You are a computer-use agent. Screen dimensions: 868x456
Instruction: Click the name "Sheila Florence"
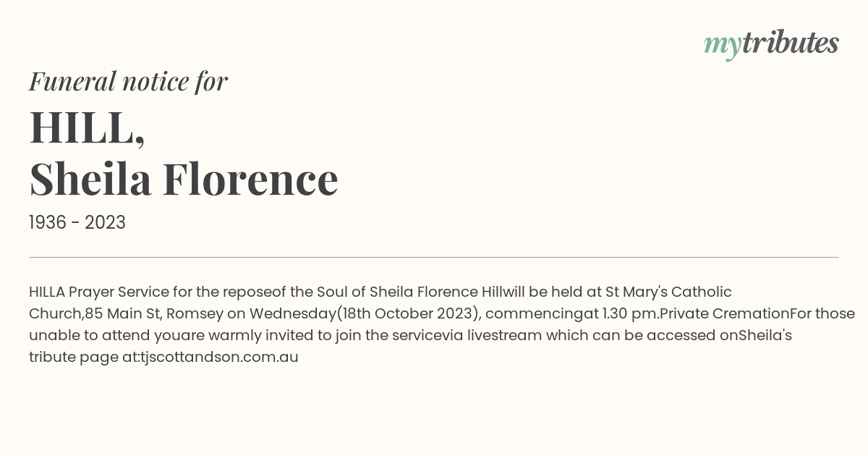pos(184,180)
